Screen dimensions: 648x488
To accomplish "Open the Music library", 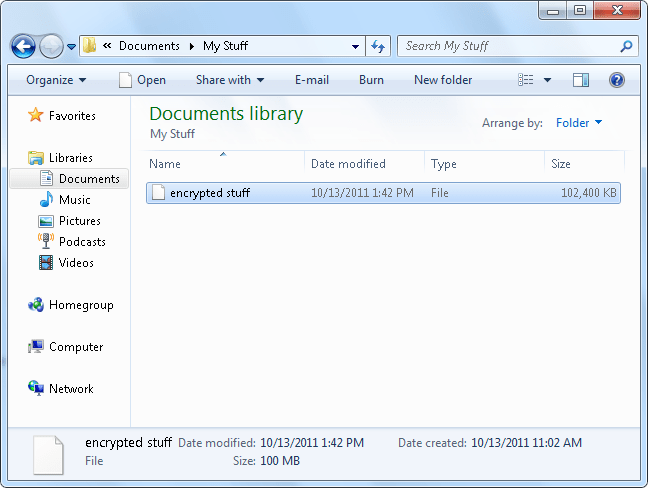I will click(x=74, y=200).
